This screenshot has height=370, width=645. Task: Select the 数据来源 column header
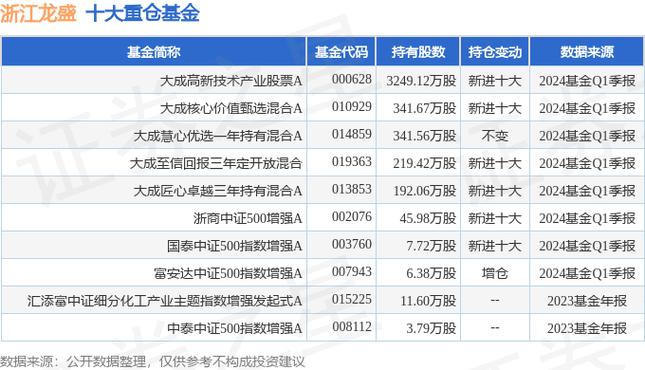(587, 52)
